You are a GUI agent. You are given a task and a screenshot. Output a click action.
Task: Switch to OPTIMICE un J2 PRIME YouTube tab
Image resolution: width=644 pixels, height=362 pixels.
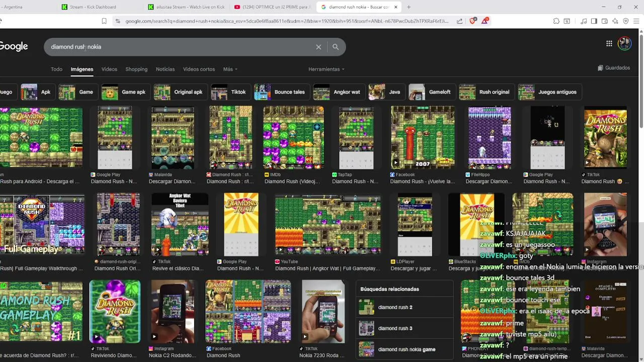273,7
